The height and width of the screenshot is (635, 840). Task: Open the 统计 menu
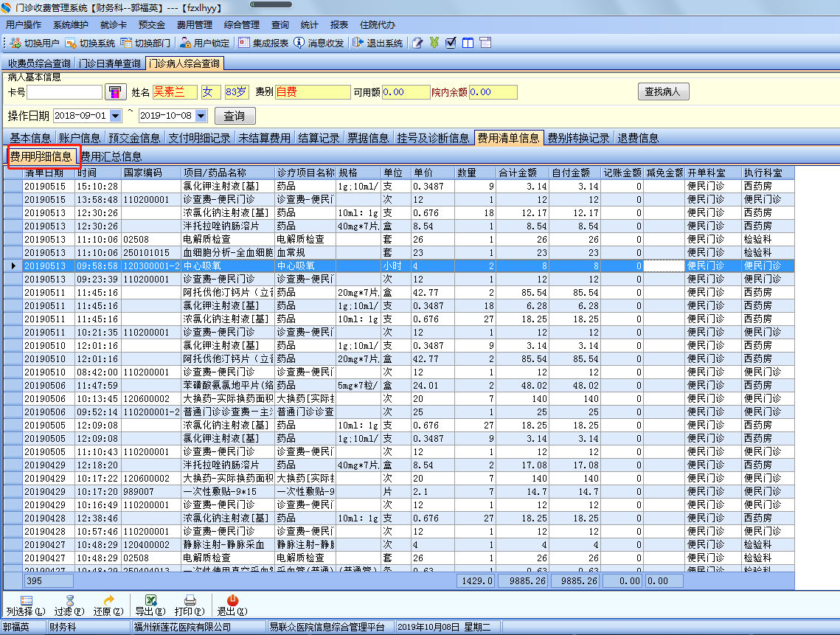point(310,24)
